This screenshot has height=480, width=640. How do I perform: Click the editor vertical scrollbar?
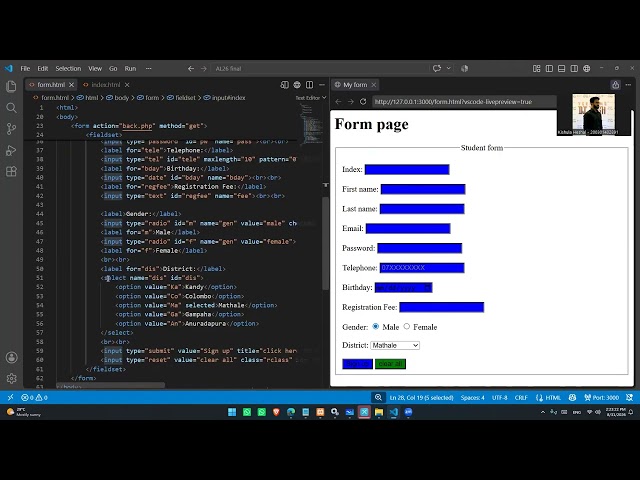(325, 243)
